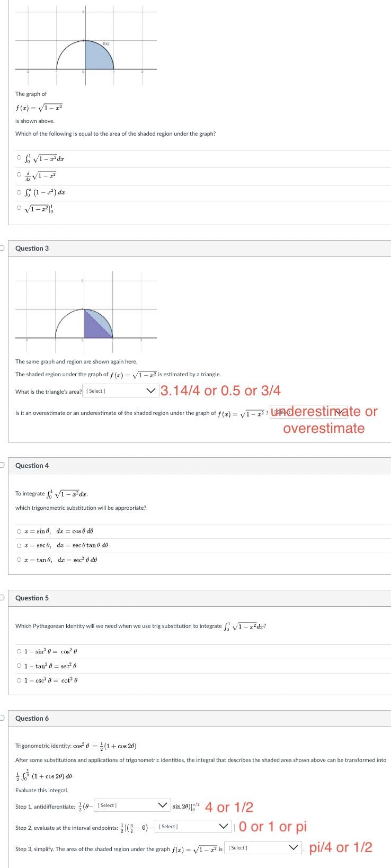The width and height of the screenshot is (391, 868).
Task: Choose the d/dx √(1−x²) derivative answer
Action: (19, 174)
